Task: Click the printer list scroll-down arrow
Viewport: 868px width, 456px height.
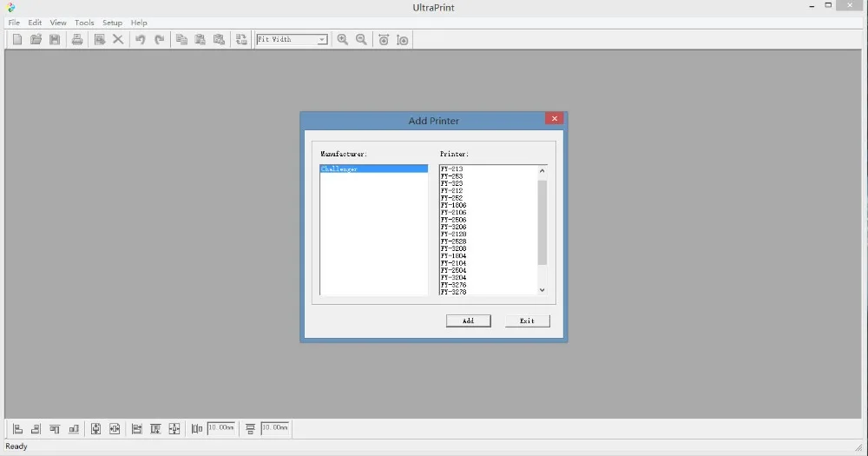Action: (x=542, y=290)
